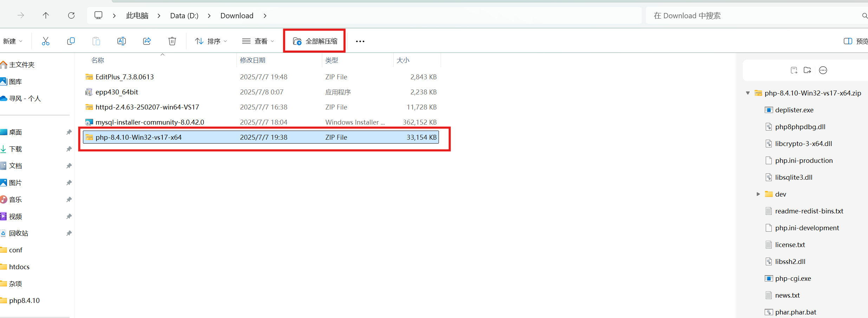Go to Data (D:) via the breadcrumb
The width and height of the screenshot is (868, 318).
tap(184, 15)
